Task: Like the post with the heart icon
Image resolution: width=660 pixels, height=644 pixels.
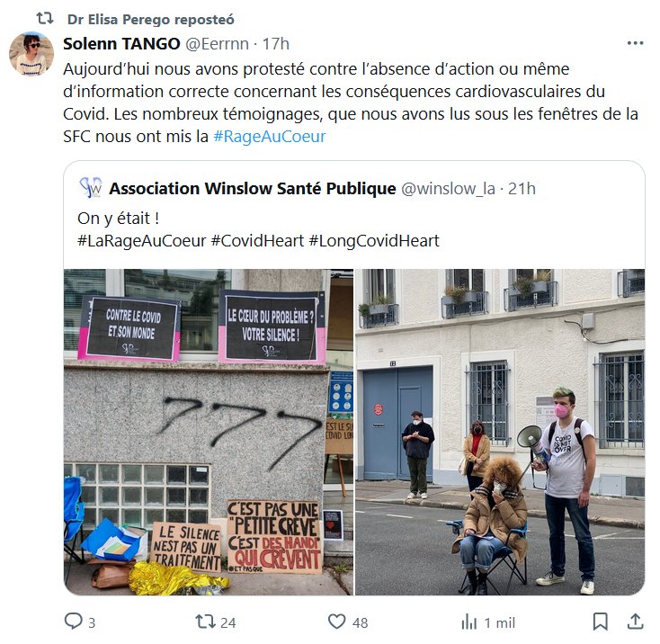Action: 336,622
